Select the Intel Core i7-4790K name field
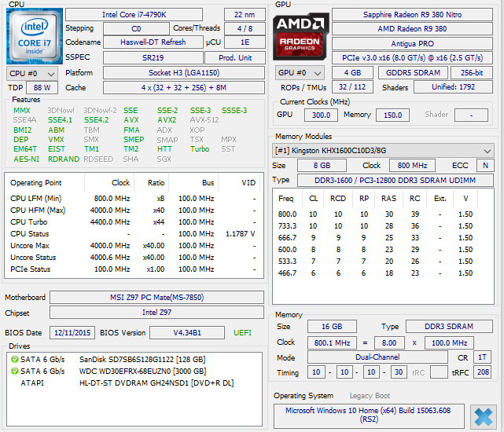The height and width of the screenshot is (432, 504). 134,15
